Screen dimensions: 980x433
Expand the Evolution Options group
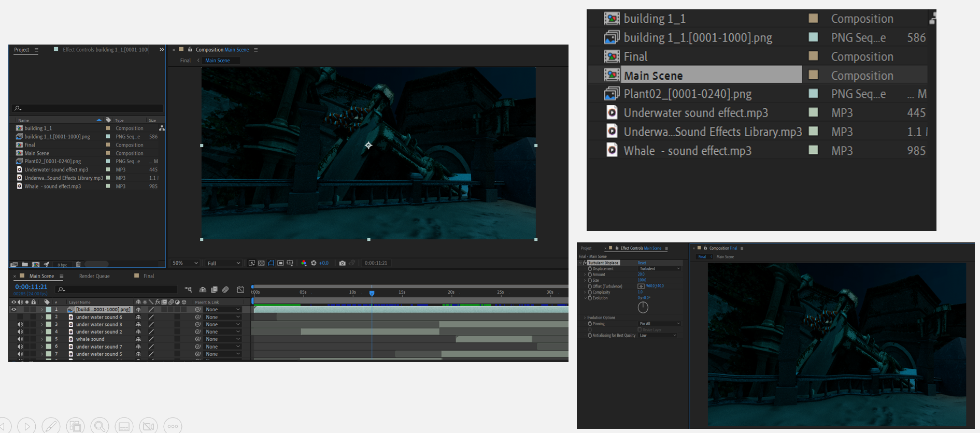click(585, 317)
